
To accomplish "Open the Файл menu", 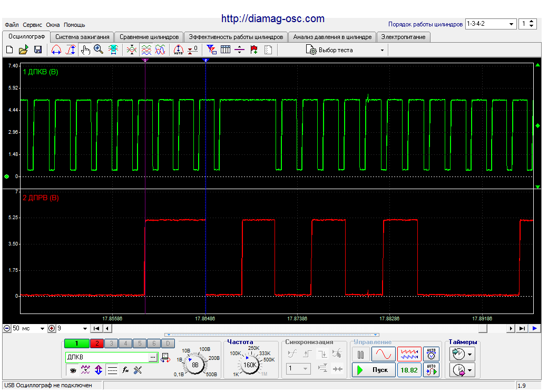I will [12, 25].
